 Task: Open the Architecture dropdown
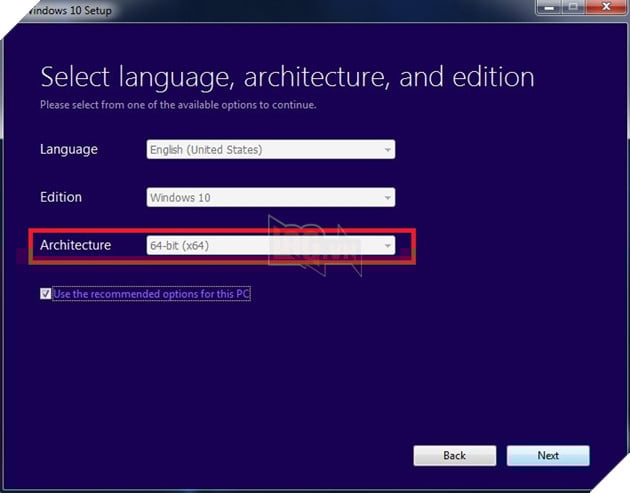click(271, 245)
